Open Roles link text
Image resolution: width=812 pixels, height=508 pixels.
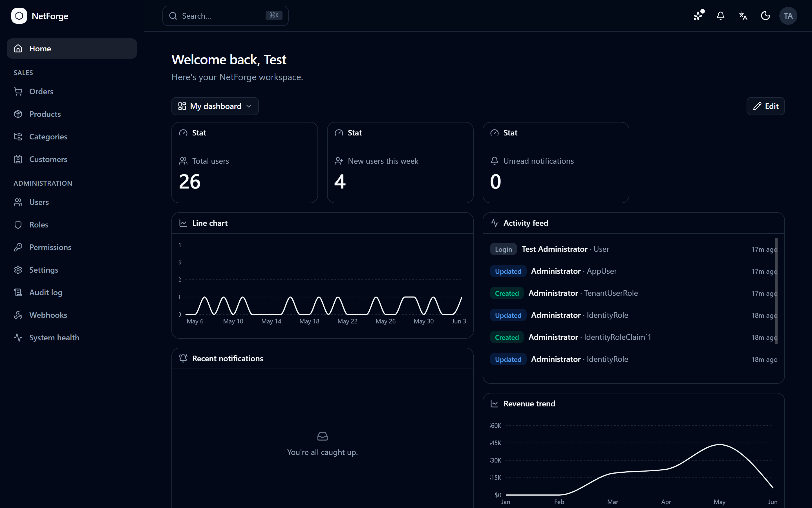39,225
